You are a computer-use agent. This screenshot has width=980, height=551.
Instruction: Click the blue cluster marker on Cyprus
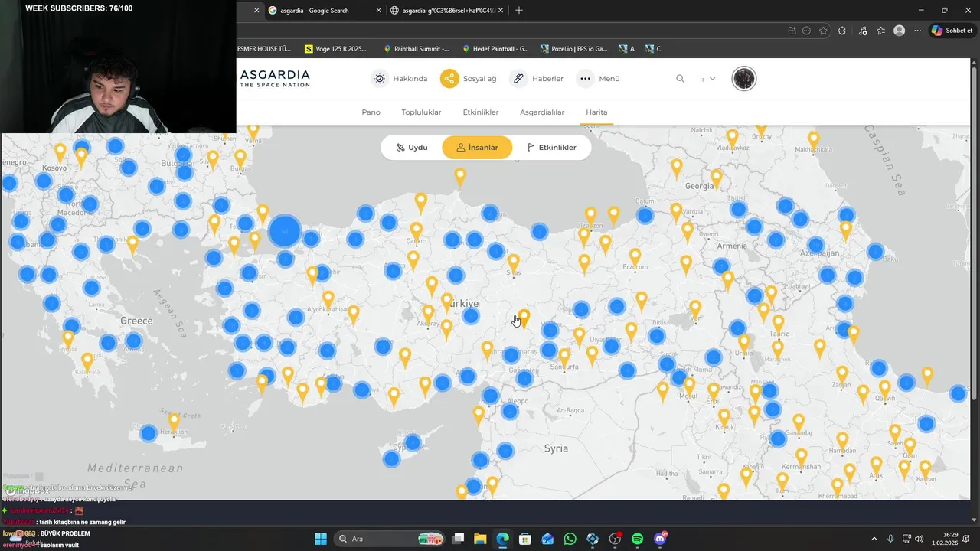click(x=413, y=442)
